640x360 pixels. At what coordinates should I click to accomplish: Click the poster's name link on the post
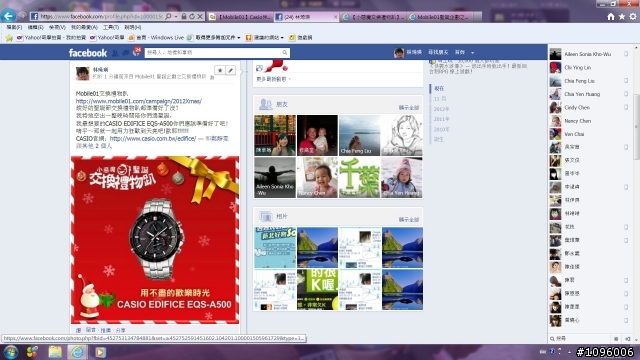pyautogui.click(x=100, y=70)
